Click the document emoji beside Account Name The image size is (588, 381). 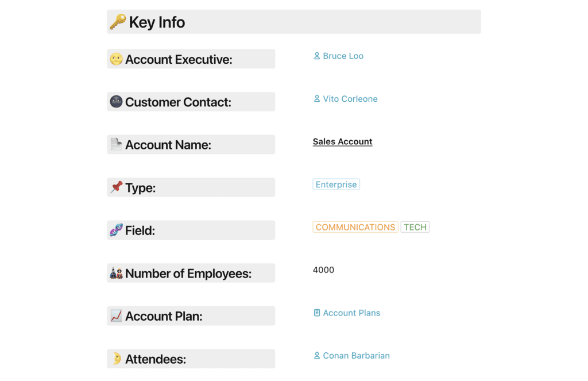click(x=116, y=144)
